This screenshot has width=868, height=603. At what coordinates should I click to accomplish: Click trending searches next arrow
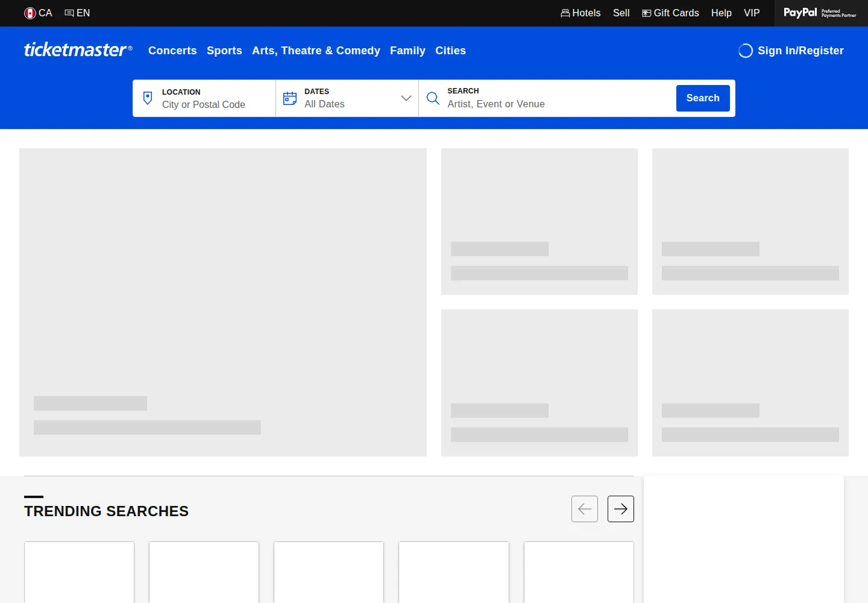(x=621, y=509)
